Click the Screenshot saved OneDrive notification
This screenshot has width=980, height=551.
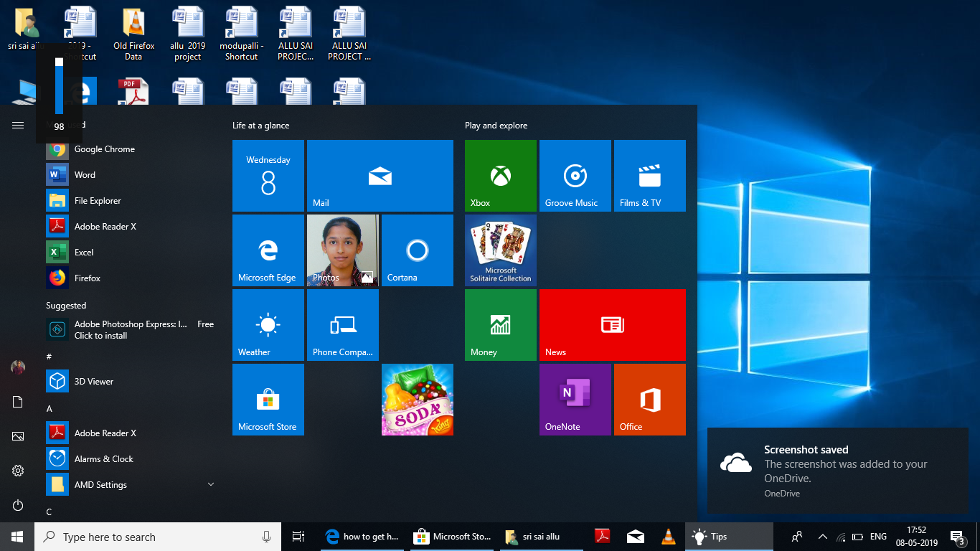tap(837, 470)
